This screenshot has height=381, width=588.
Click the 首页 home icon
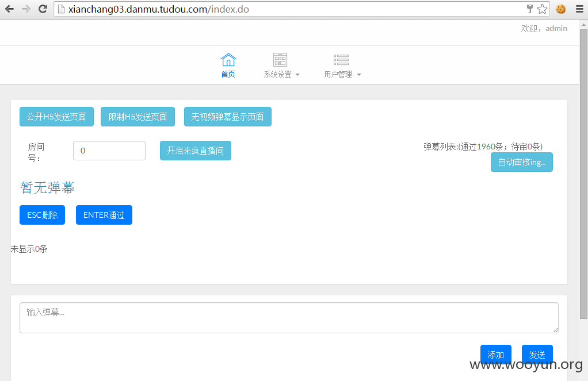228,60
